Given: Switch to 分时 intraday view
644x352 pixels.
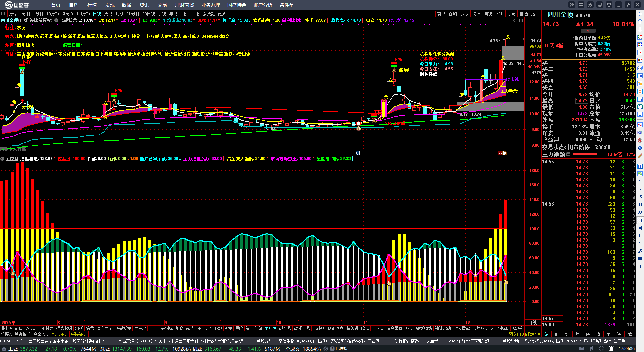Looking at the screenshot, I should pos(13,14).
